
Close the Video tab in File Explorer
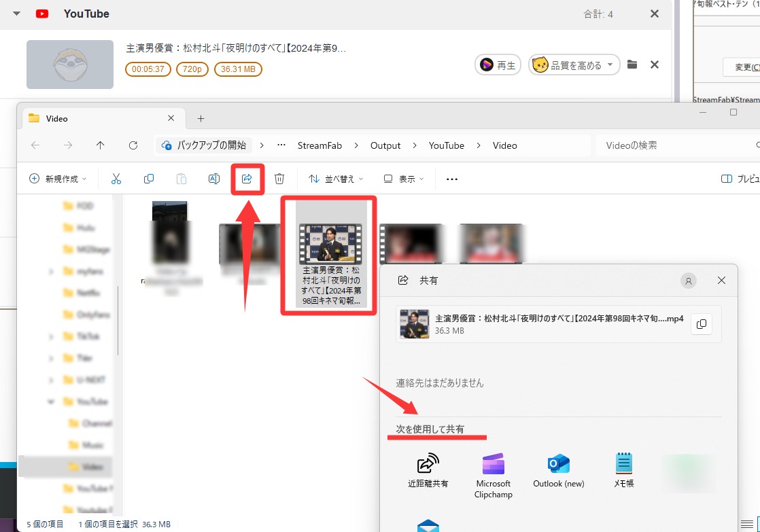point(171,118)
